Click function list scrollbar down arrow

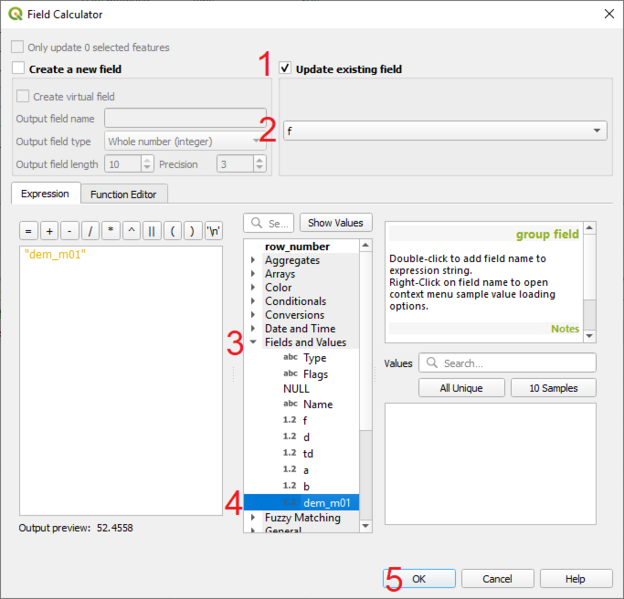[x=365, y=526]
